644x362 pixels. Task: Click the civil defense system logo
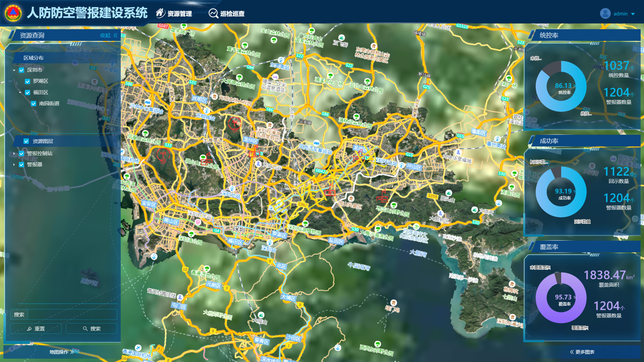click(x=13, y=13)
